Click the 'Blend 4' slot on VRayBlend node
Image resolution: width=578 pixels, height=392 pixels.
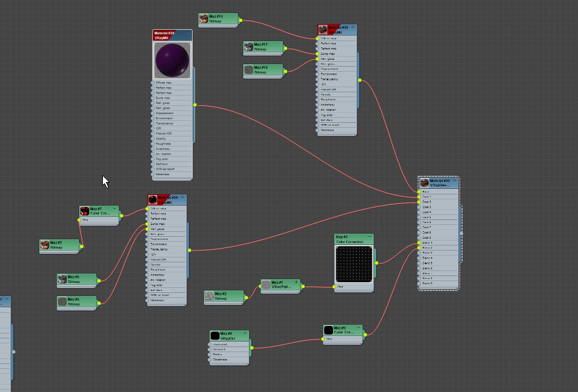[439, 258]
